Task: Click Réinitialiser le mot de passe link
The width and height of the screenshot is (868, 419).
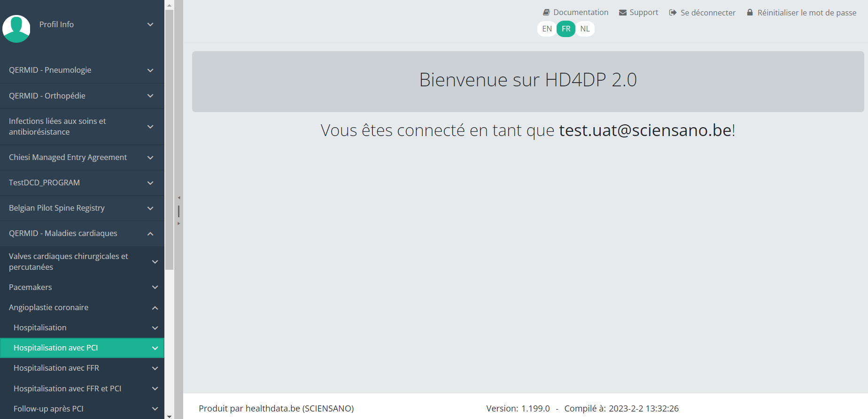Action: (x=806, y=13)
